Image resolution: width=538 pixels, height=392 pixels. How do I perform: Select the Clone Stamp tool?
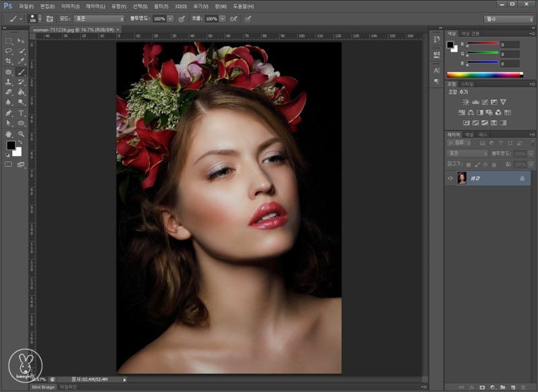coord(9,82)
